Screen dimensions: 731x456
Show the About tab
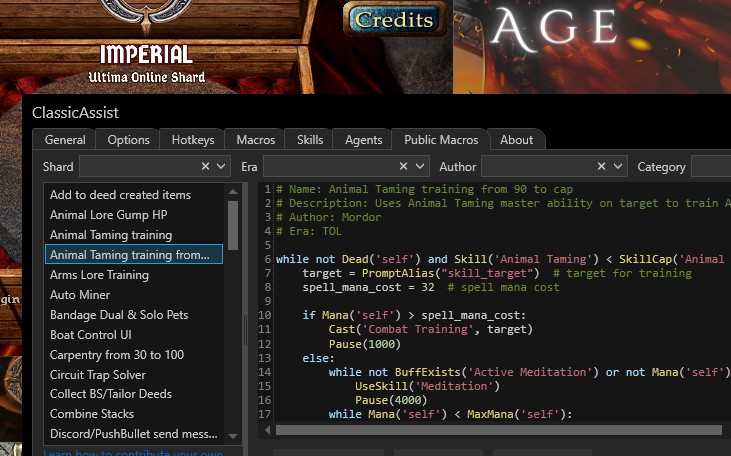point(516,140)
